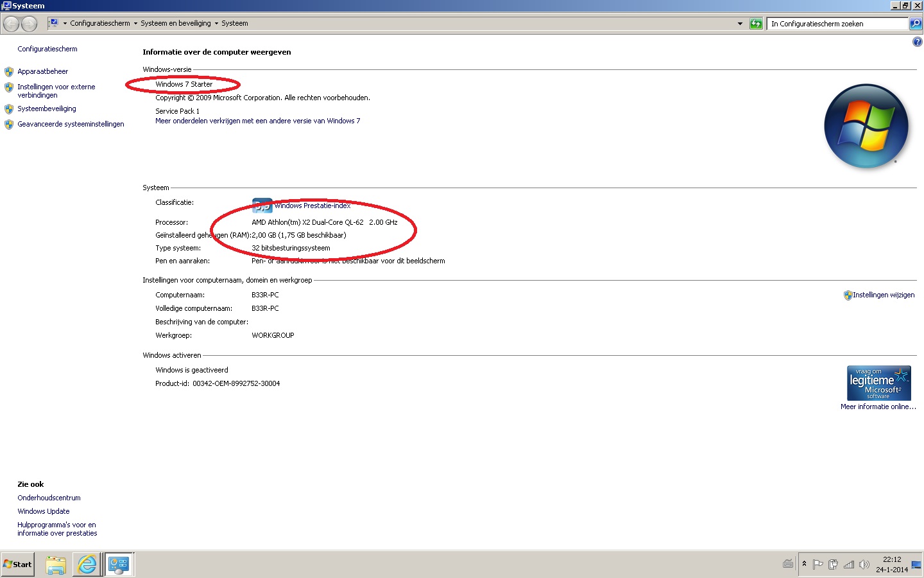Image resolution: width=924 pixels, height=578 pixels.
Task: Click the Windows logo orb image
Action: [866, 126]
